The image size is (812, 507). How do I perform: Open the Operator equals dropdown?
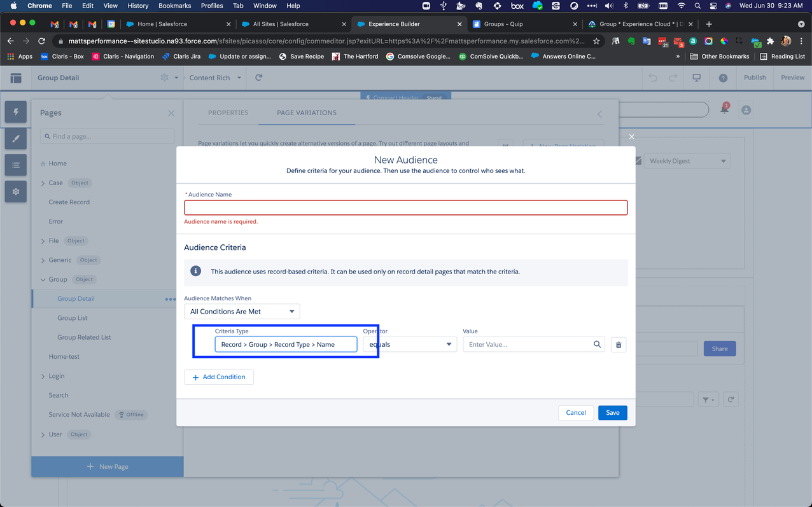tap(410, 344)
